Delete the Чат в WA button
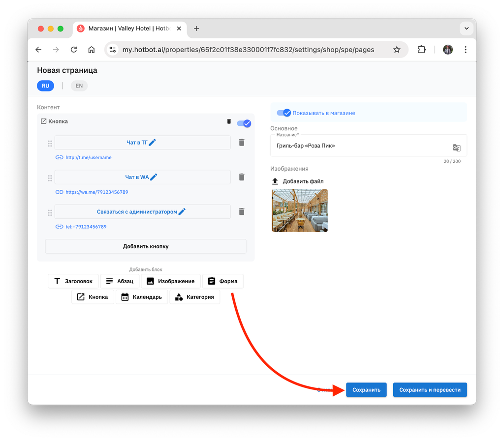504x441 pixels. pos(242,177)
